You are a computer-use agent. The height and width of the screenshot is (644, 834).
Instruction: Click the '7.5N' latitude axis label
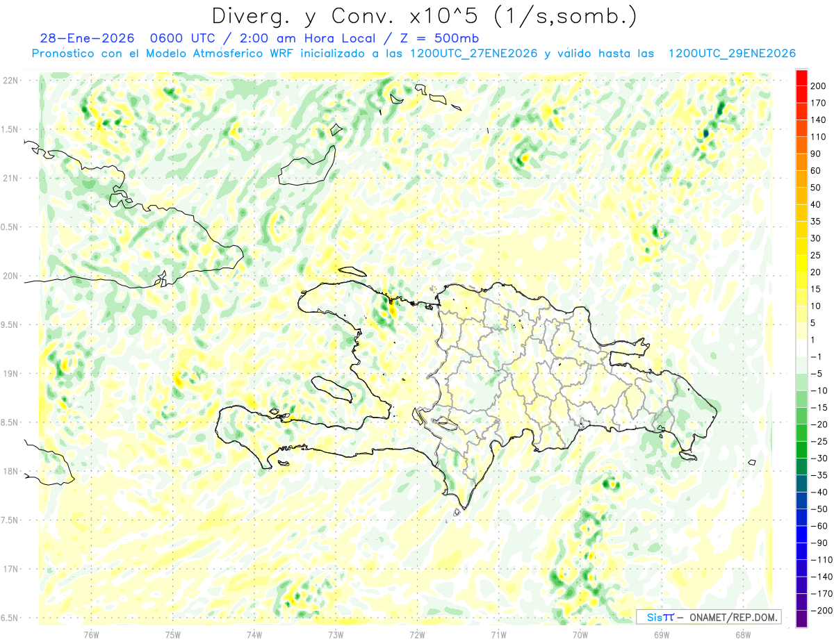click(x=10, y=520)
